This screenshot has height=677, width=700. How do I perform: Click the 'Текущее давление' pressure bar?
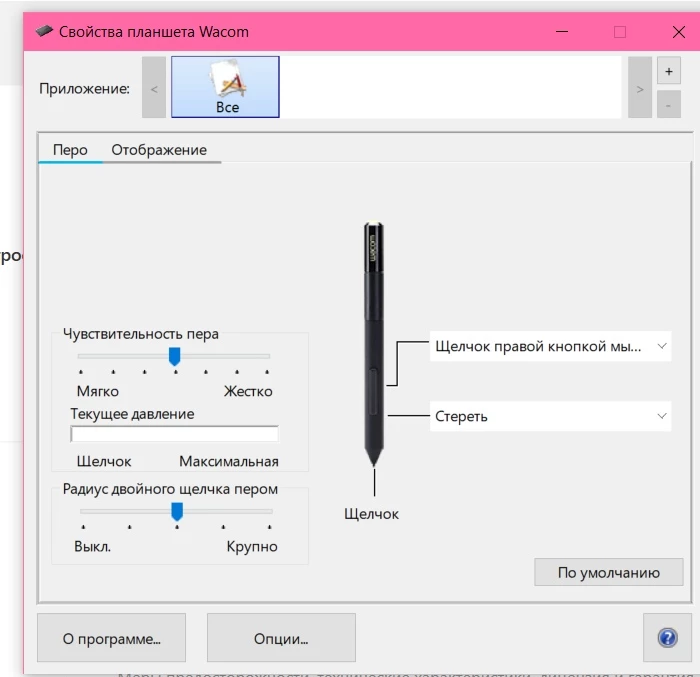175,434
